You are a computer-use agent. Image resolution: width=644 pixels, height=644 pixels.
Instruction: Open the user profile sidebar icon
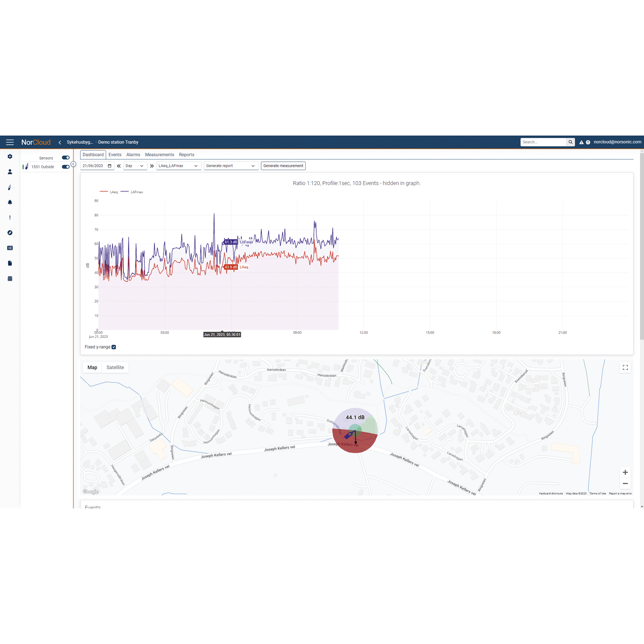coord(10,172)
